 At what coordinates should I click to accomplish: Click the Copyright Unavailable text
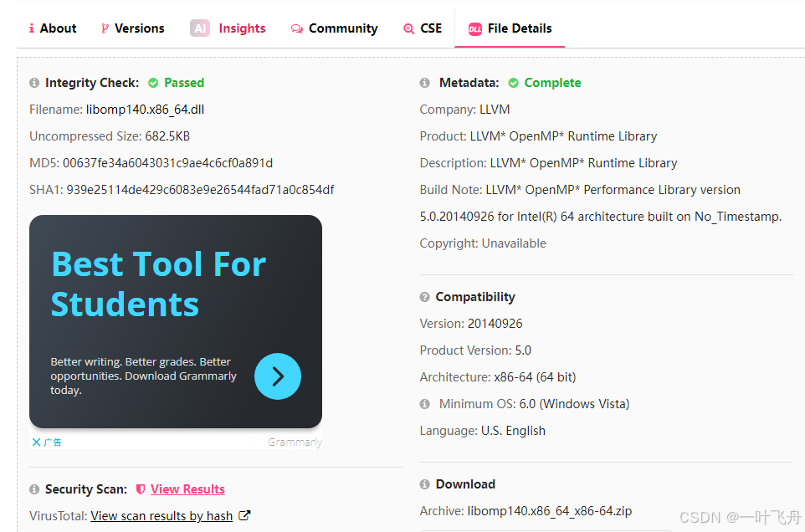coord(483,243)
